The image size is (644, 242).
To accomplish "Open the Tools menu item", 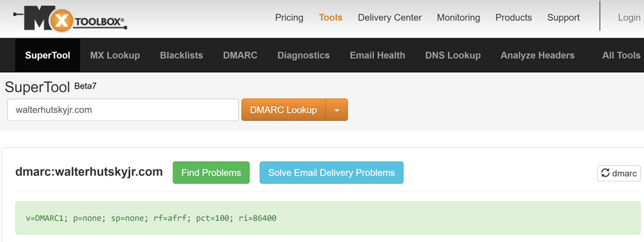I will click(x=331, y=18).
